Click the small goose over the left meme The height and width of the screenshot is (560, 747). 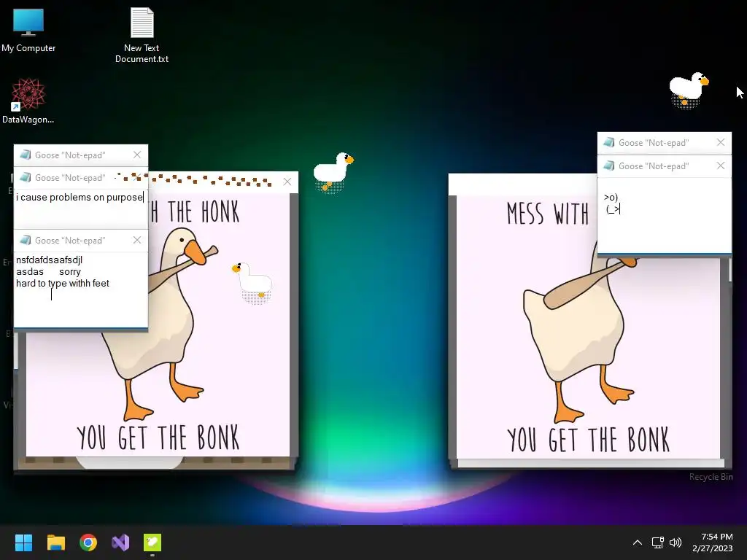[x=253, y=283]
